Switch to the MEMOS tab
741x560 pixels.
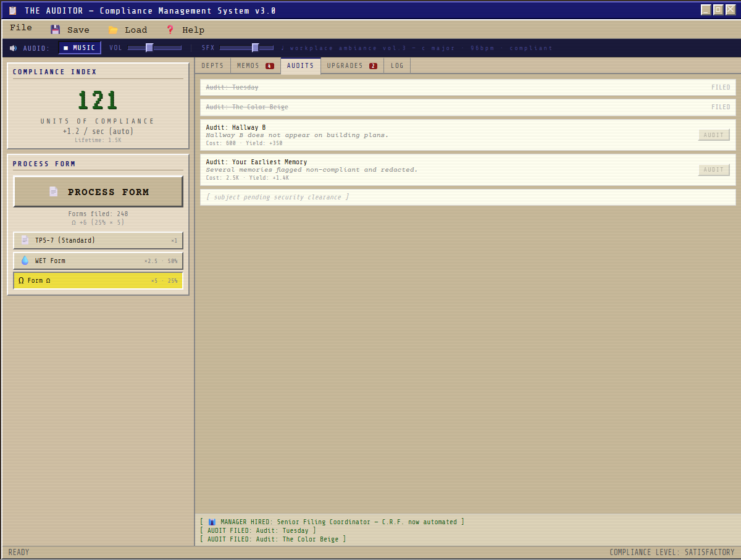pos(255,66)
